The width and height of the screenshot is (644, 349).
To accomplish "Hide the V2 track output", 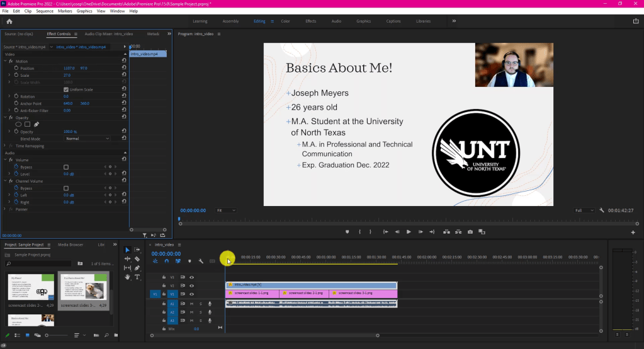I will click(191, 285).
